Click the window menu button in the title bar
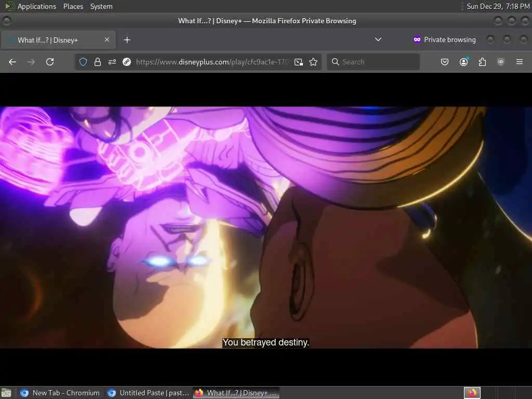The height and width of the screenshot is (399, 532). coord(7,21)
